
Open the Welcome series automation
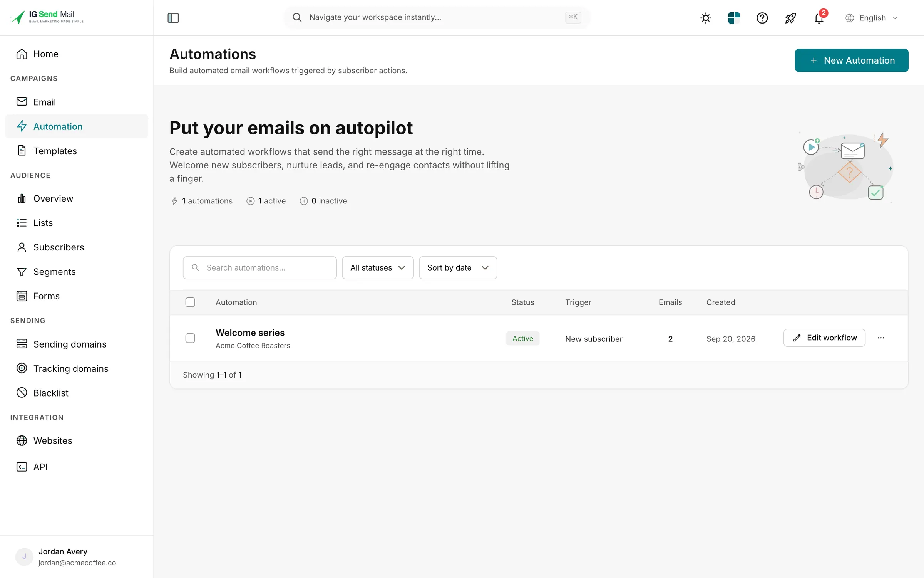(250, 333)
